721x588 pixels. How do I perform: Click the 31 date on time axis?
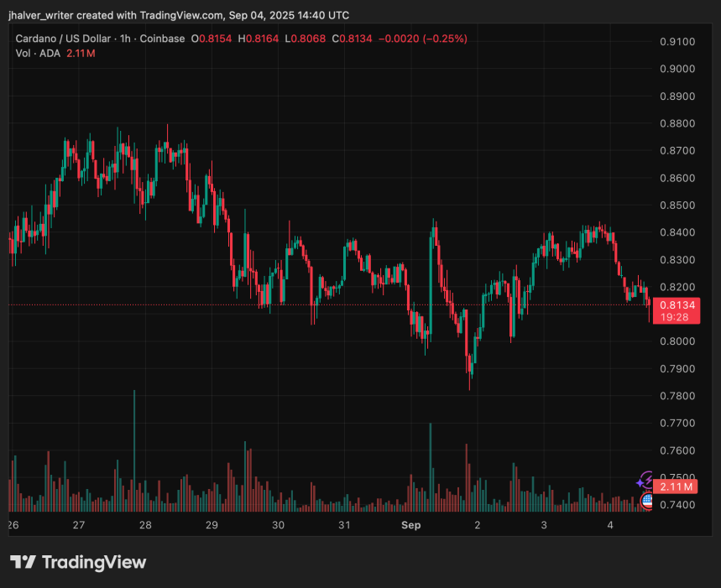[344, 525]
